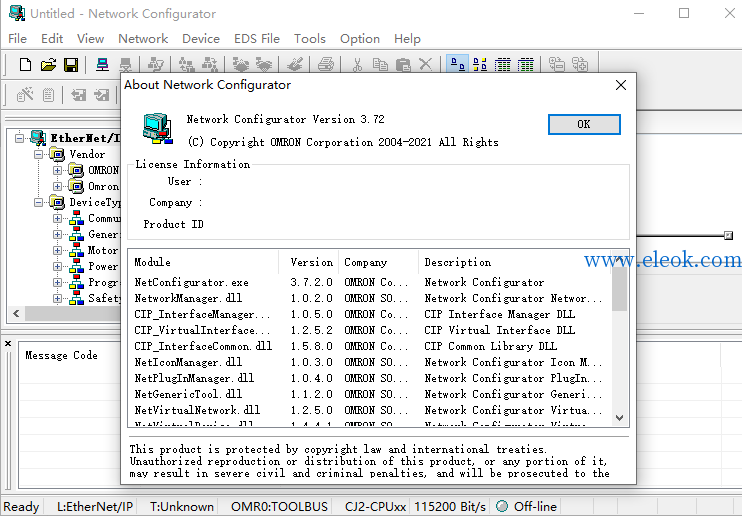This screenshot has height=516, width=742.
Task: Close the message pane with its X
Action: pos(8,344)
